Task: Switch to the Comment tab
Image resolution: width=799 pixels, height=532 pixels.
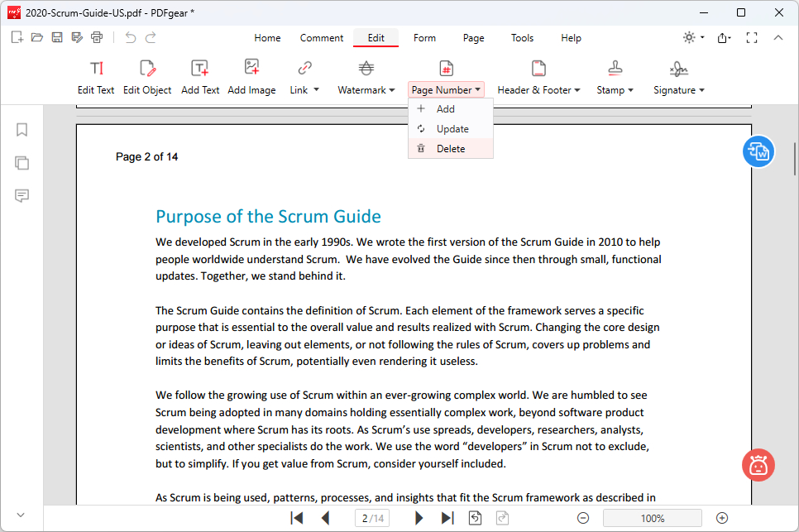Action: coord(322,38)
